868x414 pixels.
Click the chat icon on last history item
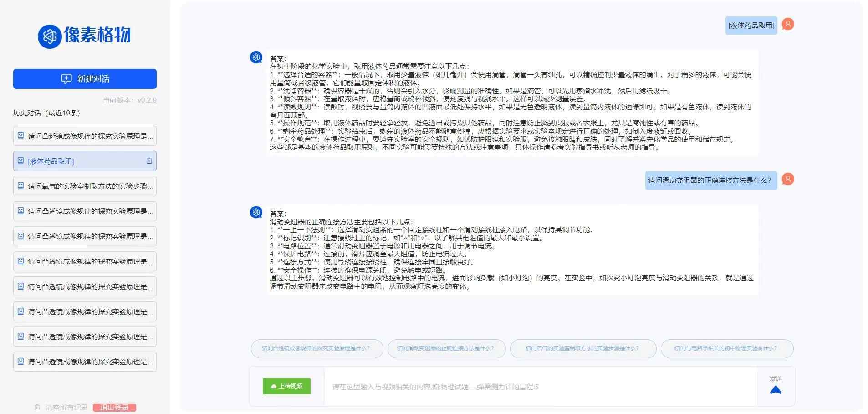20,361
